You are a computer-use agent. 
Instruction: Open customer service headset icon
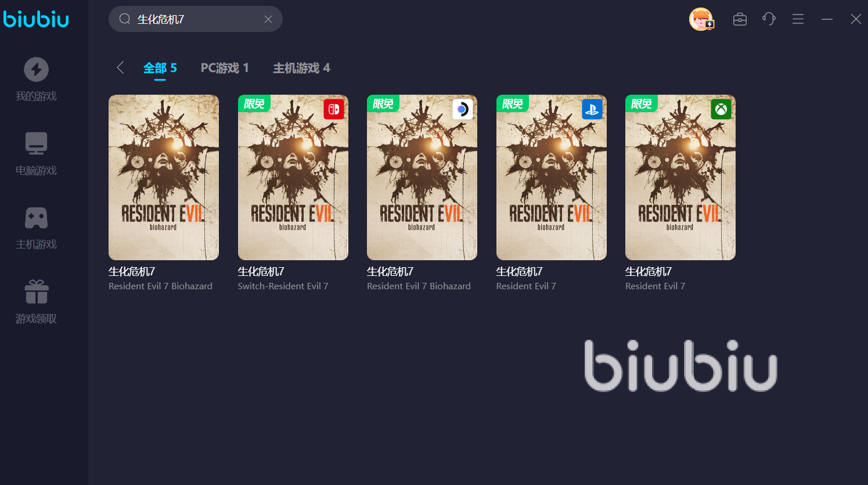769,19
